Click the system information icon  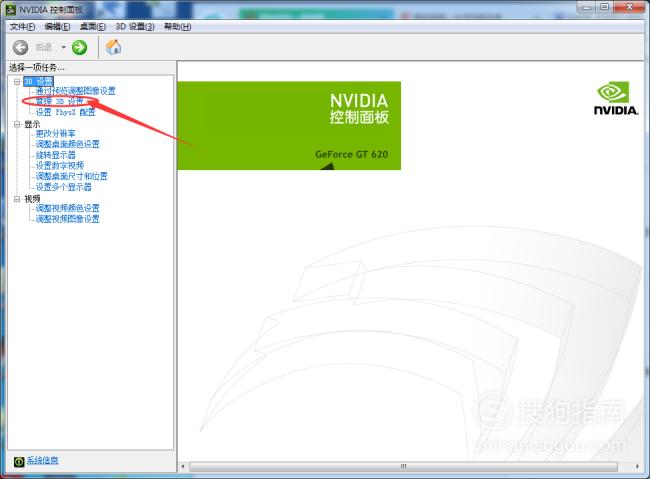point(19,461)
